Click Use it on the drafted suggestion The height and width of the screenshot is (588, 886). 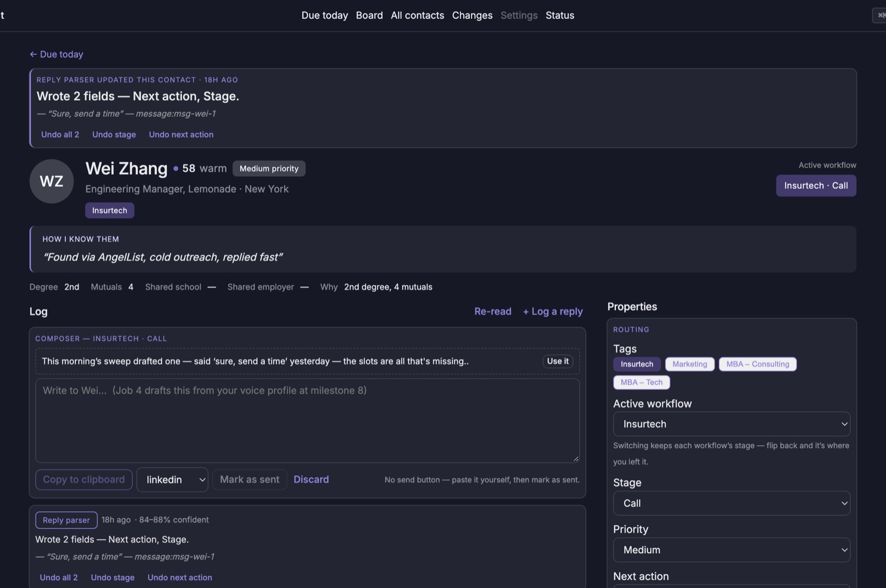pyautogui.click(x=558, y=361)
